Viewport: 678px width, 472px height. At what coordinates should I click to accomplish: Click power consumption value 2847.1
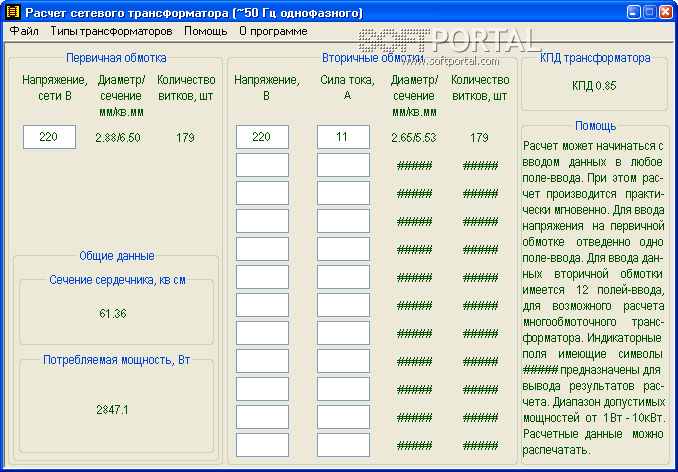pos(112,410)
